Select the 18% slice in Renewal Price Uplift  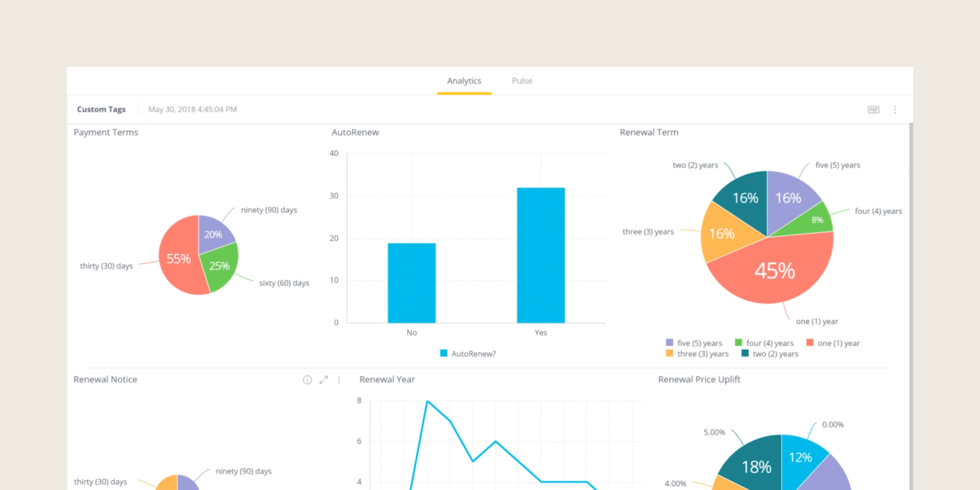(755, 466)
